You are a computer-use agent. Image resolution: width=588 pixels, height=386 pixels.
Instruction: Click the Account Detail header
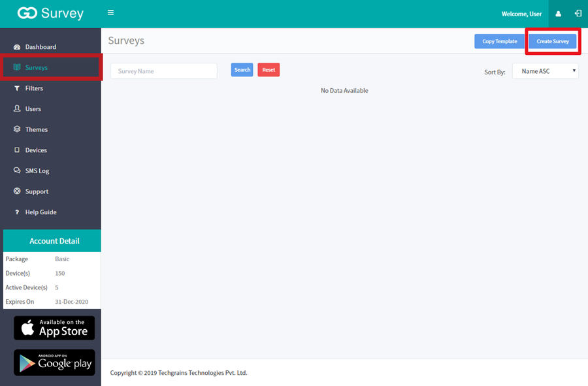tap(52, 240)
